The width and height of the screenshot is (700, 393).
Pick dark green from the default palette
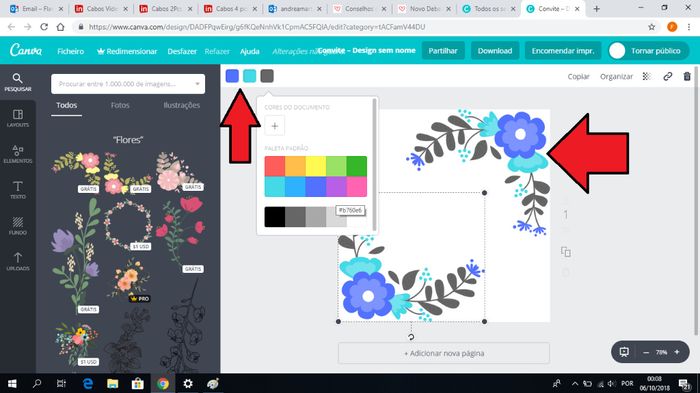(x=357, y=166)
